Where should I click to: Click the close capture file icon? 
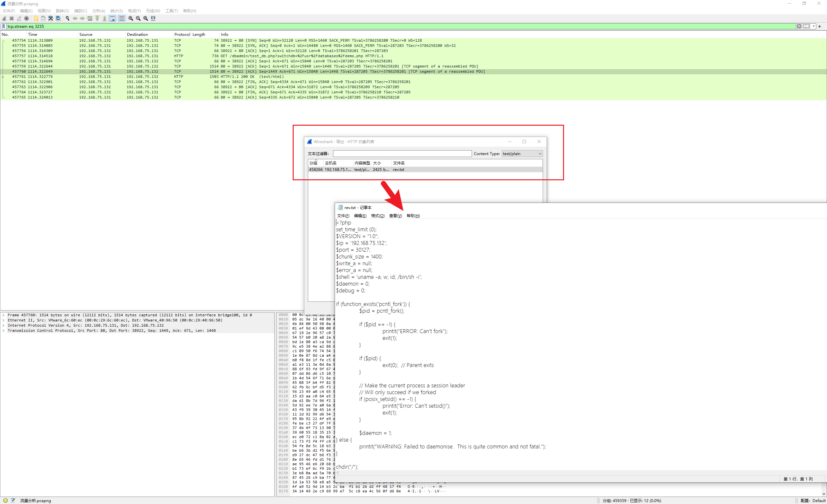pyautogui.click(x=51, y=18)
